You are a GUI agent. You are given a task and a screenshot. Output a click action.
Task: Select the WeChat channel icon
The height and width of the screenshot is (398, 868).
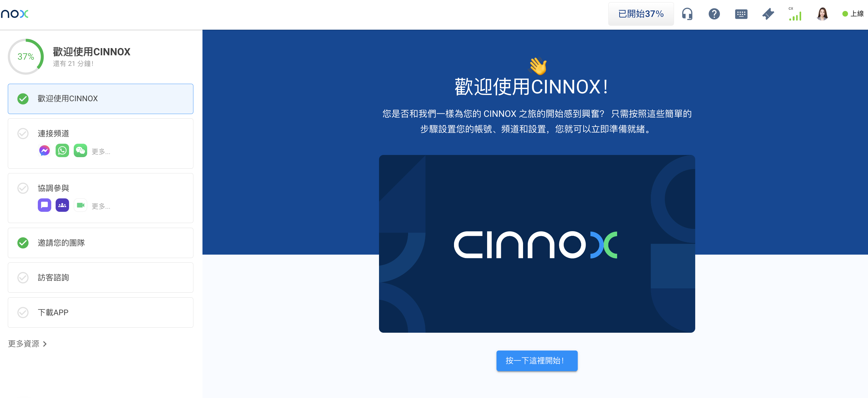[80, 151]
